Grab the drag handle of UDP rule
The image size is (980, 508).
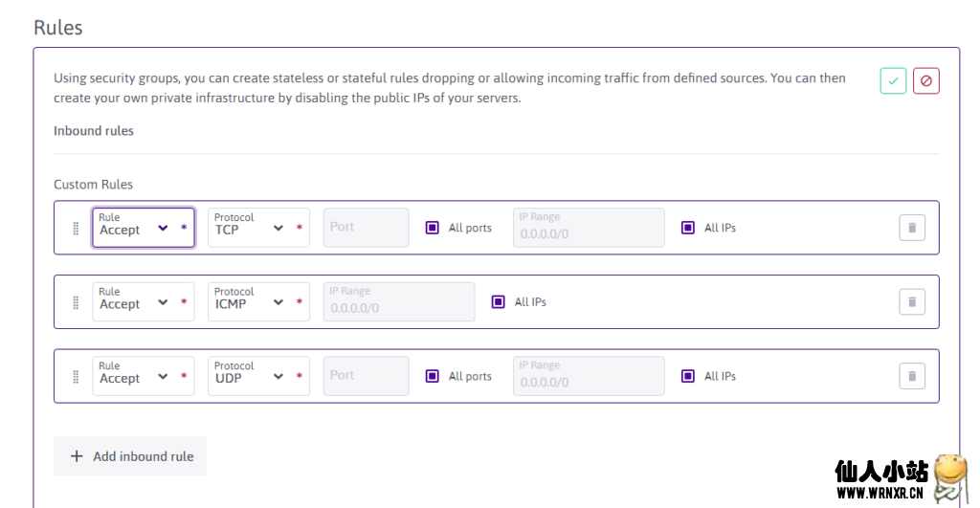[76, 376]
